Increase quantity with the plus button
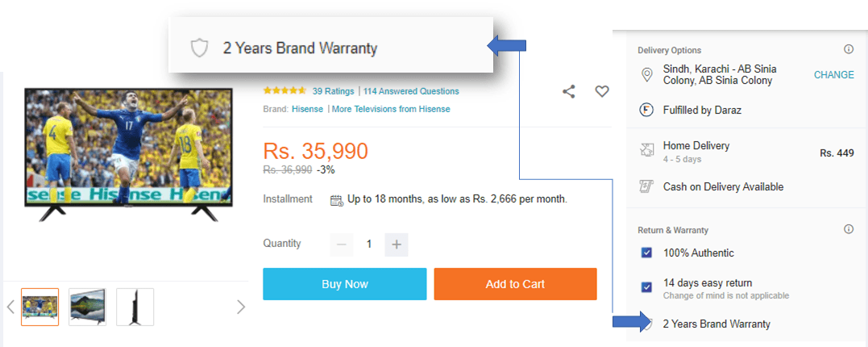The width and height of the screenshot is (868, 347). (x=396, y=244)
